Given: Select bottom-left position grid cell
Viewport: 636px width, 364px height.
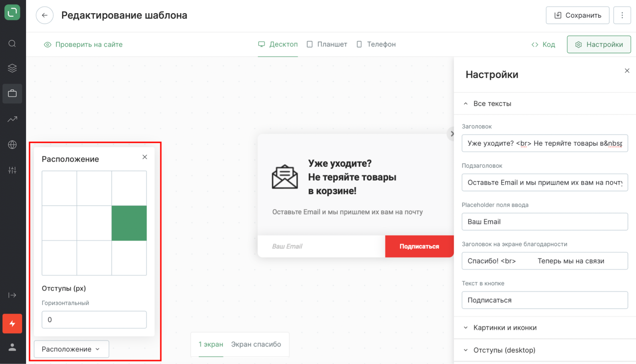Looking at the screenshot, I should pos(59,258).
